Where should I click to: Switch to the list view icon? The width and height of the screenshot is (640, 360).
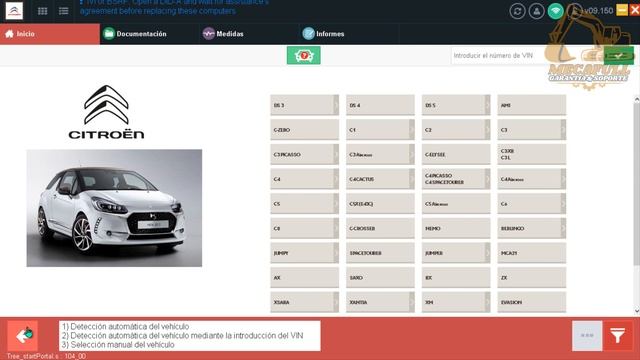[63, 11]
